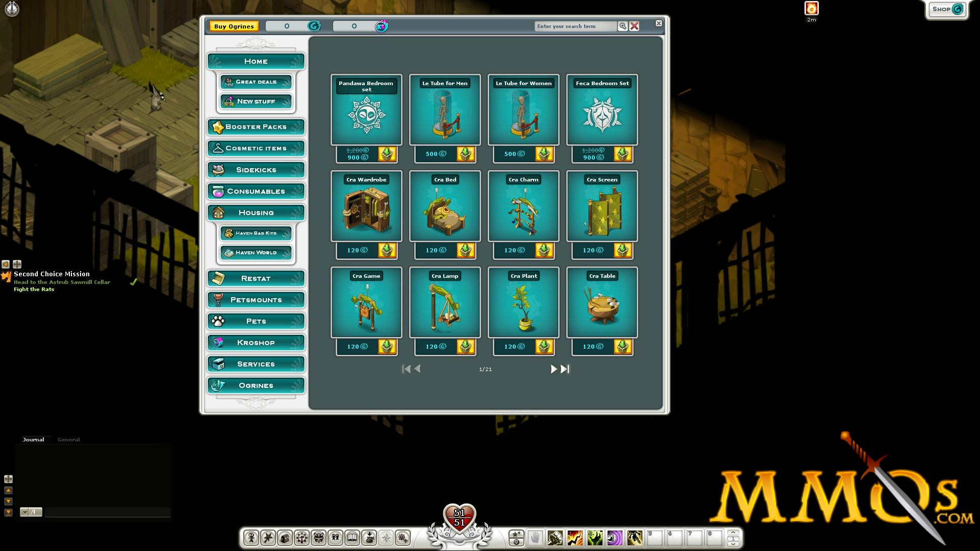The height and width of the screenshot is (551, 980).
Task: Open the Haven Bag Kits subcategory
Action: (x=256, y=233)
